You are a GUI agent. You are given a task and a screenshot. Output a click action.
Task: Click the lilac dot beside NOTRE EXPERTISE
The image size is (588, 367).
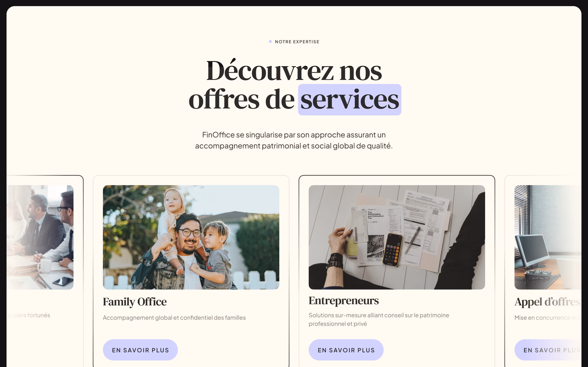coord(270,42)
